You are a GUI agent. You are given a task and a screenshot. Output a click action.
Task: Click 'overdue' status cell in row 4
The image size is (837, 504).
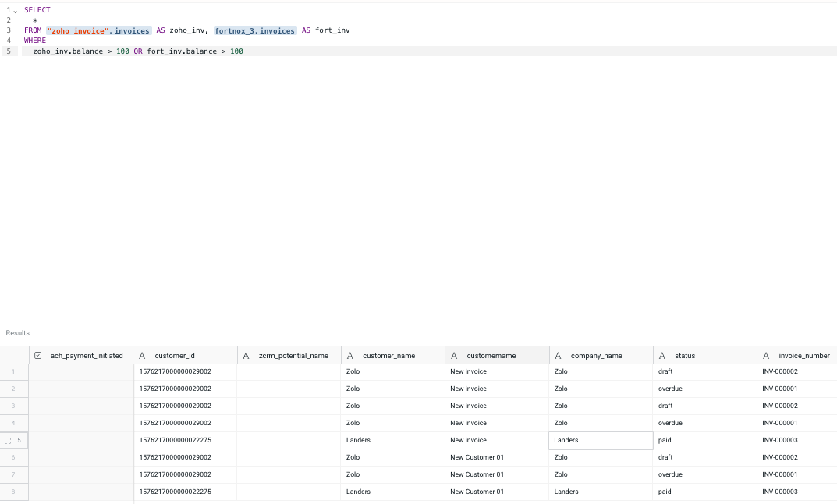click(x=704, y=423)
